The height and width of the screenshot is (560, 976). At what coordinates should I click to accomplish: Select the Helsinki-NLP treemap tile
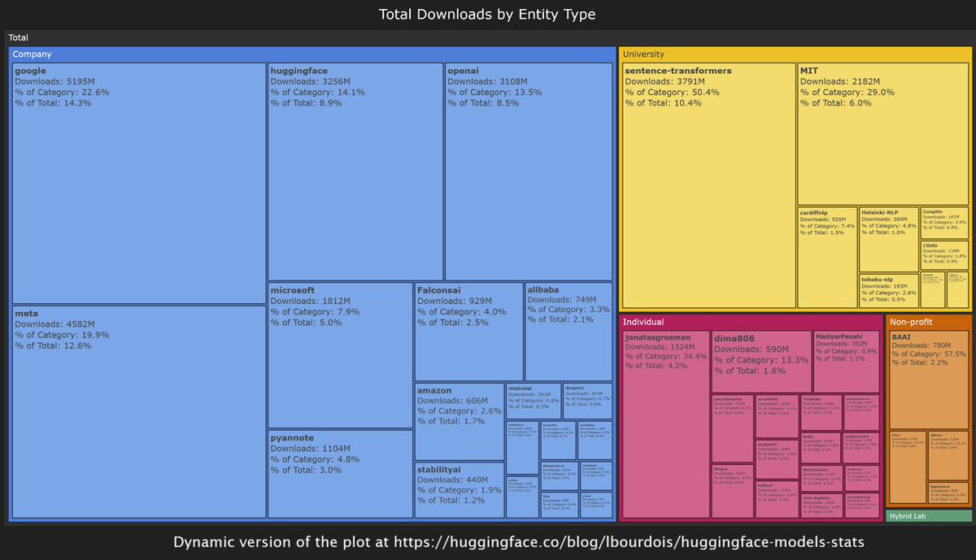[889, 240]
